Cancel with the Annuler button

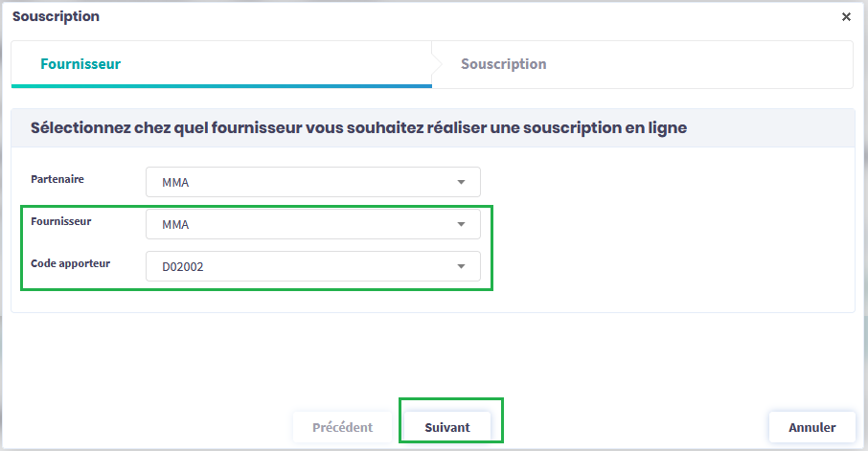[811, 427]
